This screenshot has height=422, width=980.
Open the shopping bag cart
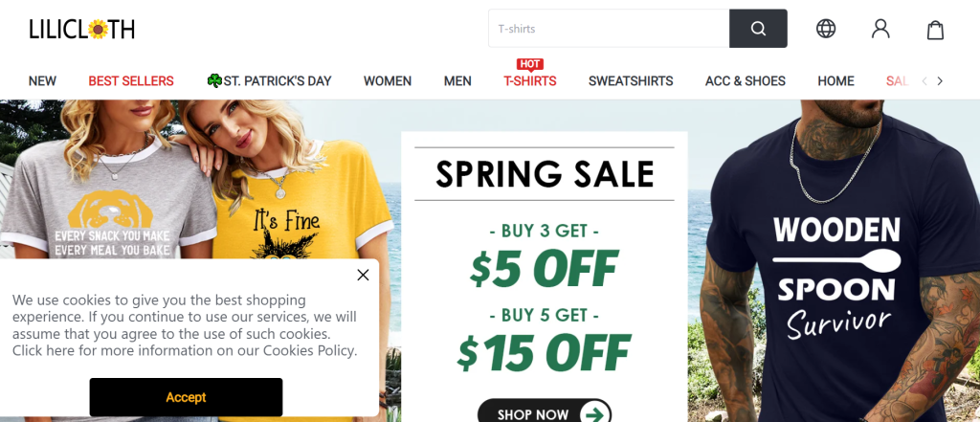click(x=935, y=29)
